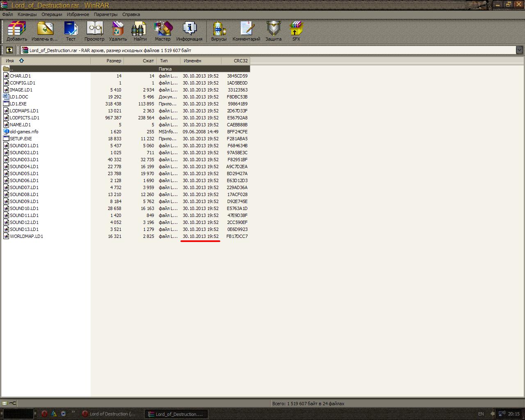Select the LD1.DOC document
Viewport: 525px width, 420px height.
[x=126, y=97]
